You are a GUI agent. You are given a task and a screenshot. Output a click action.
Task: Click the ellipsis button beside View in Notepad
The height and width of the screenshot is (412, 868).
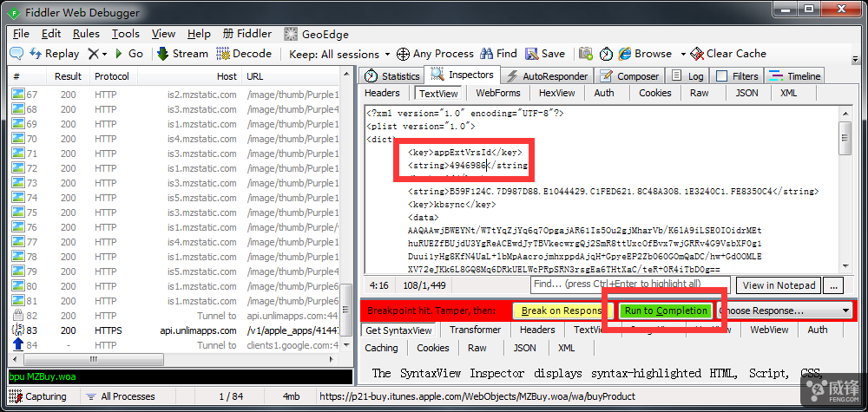coord(833,285)
